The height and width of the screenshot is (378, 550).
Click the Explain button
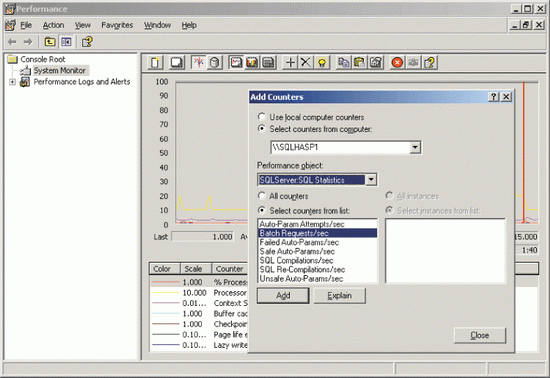[x=340, y=296]
